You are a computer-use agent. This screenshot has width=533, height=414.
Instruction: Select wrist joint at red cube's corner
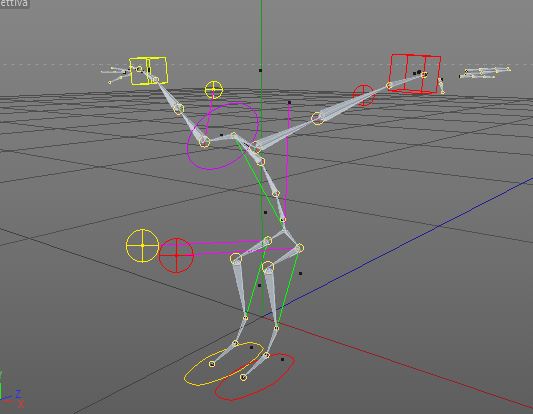[389, 86]
